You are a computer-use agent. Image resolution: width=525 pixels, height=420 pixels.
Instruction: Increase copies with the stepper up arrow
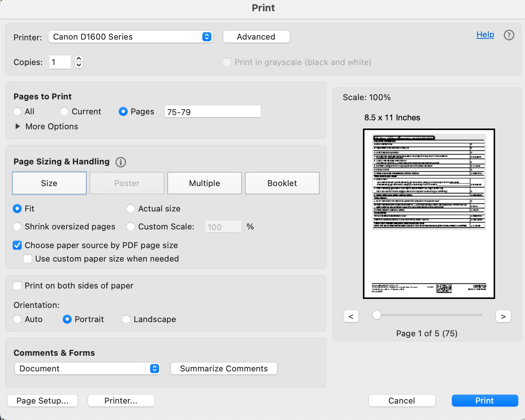[x=78, y=59]
